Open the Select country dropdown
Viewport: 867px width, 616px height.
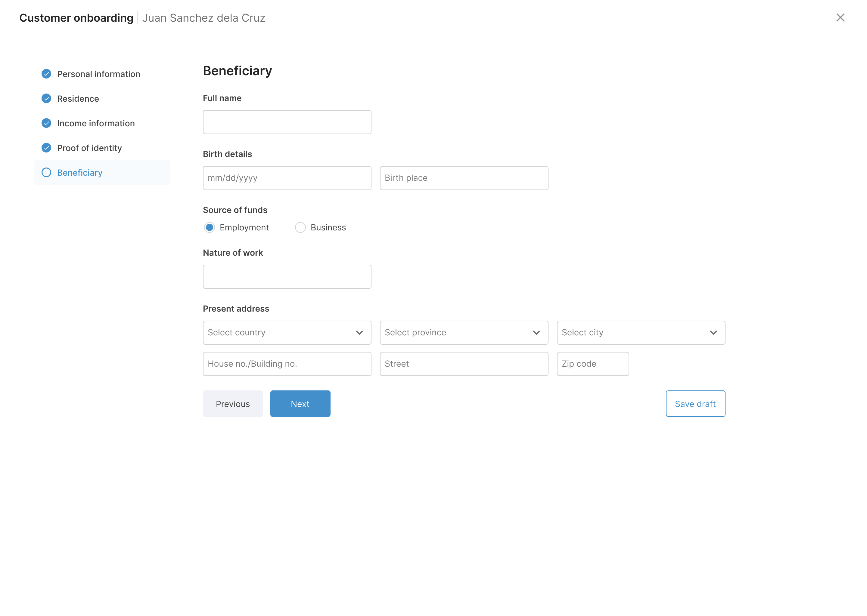287,333
